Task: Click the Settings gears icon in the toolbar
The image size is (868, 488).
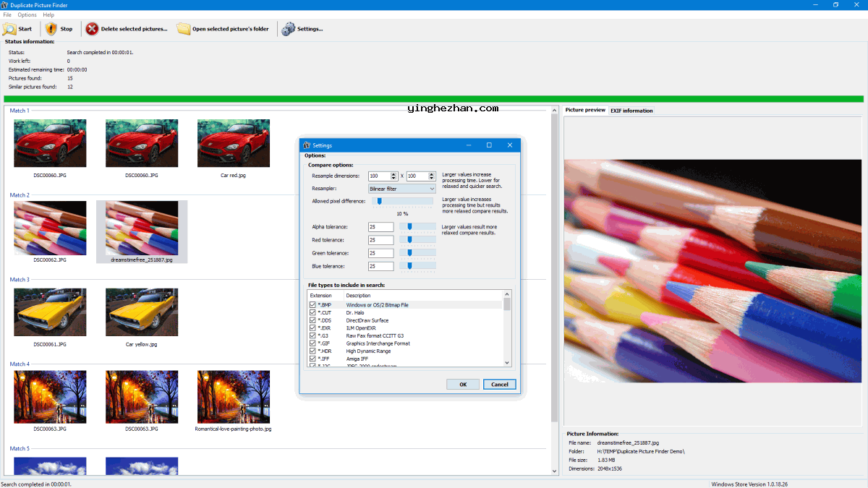Action: click(x=288, y=29)
